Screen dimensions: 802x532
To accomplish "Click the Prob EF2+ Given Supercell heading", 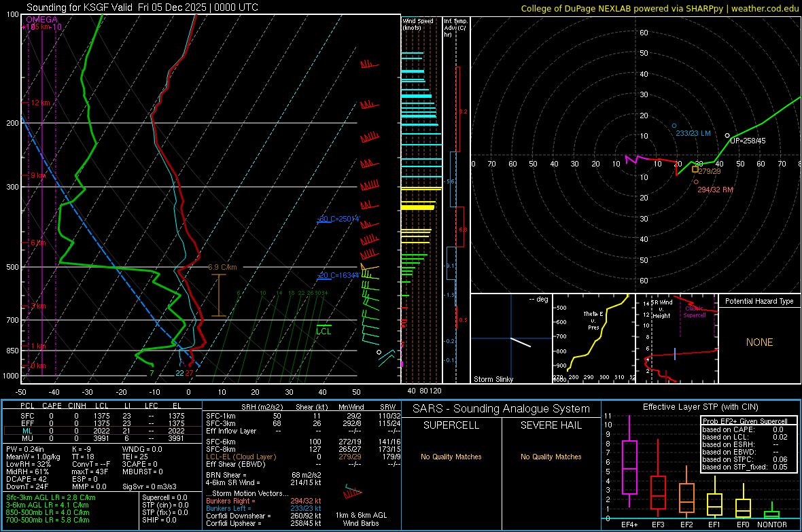I will pos(745,421).
